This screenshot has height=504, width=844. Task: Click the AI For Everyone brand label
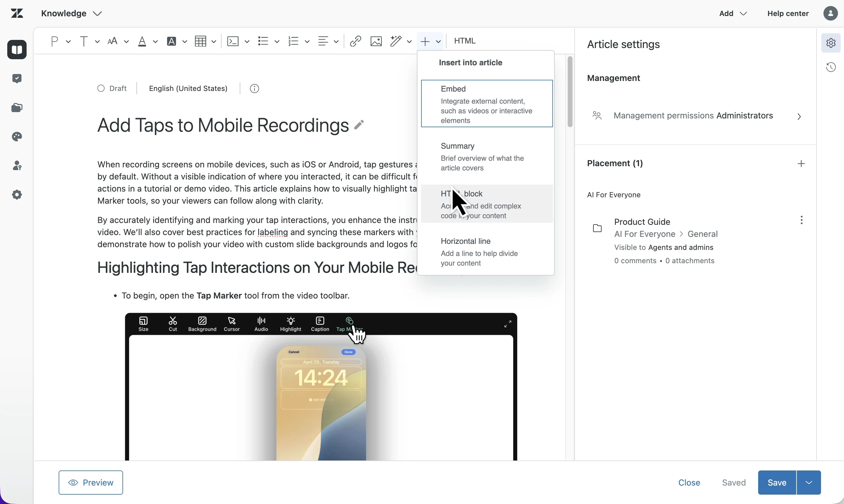pos(614,195)
